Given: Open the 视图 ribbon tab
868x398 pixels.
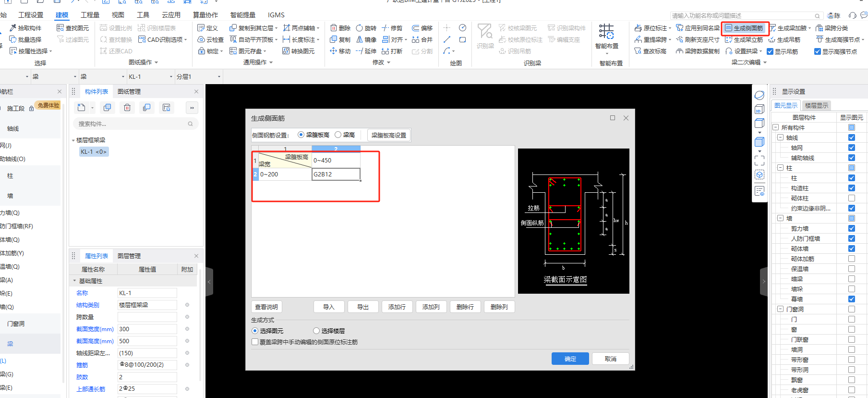Looking at the screenshot, I should pyautogui.click(x=118, y=15).
